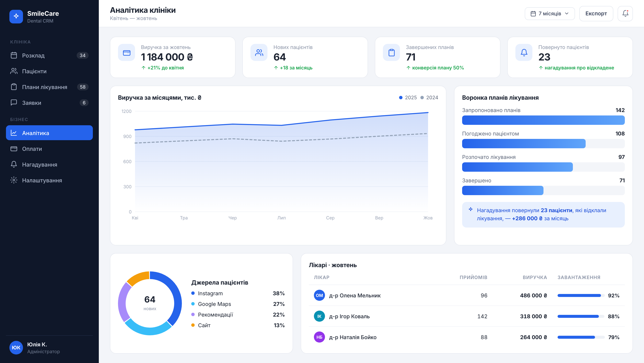Click the completed plans clipboard icon

click(391, 53)
